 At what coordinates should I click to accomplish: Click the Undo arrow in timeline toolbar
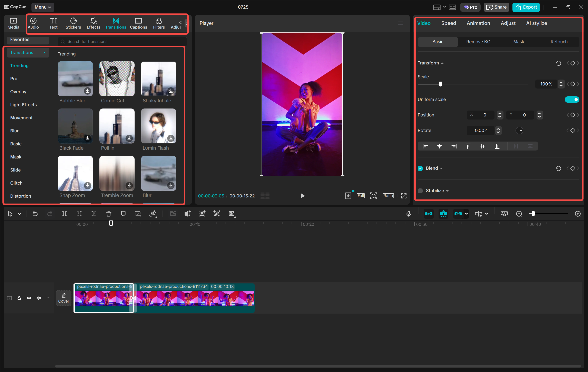(x=35, y=214)
